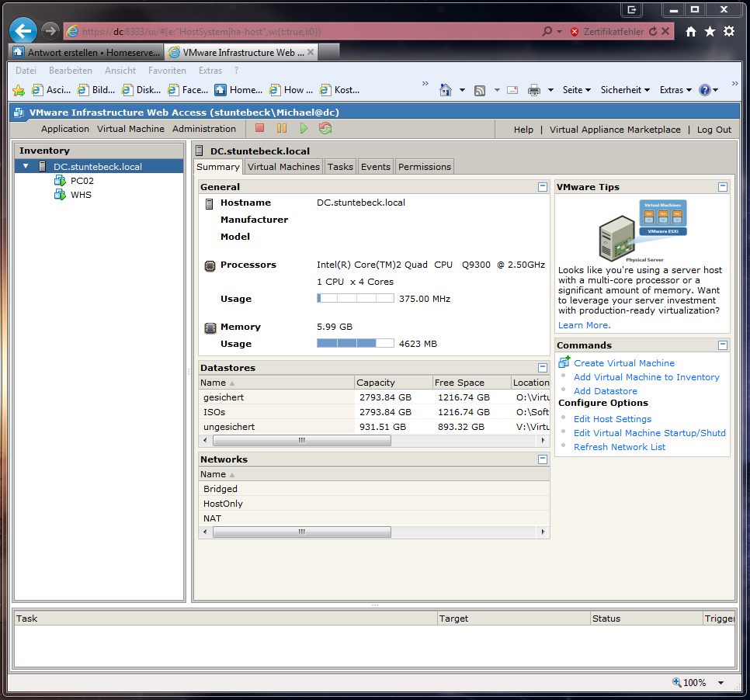
Task: Collapse the Datastores panel section
Action: click(x=543, y=368)
